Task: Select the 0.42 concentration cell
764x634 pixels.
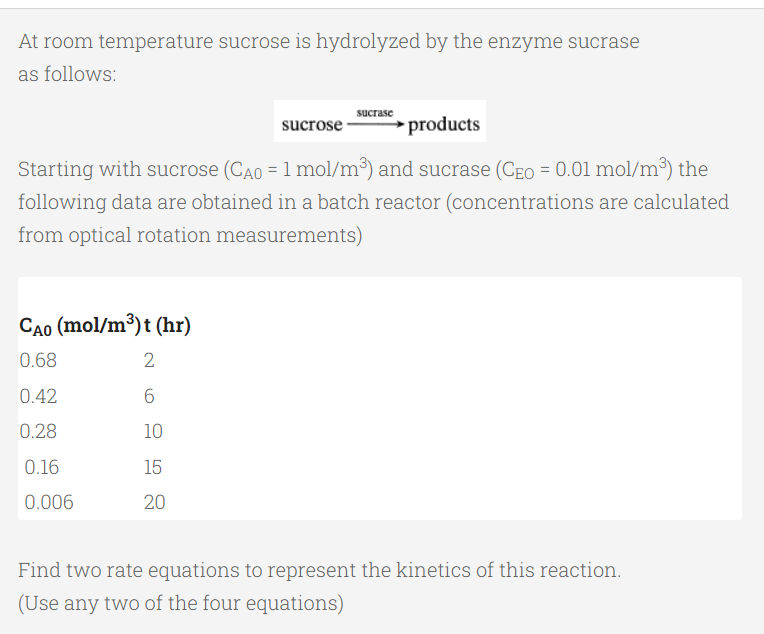Action: click(38, 396)
